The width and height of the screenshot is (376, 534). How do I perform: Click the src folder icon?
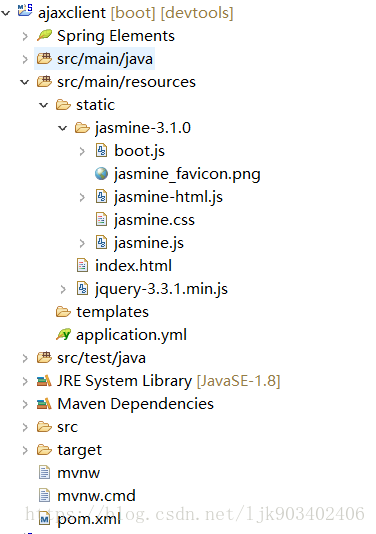[44, 427]
